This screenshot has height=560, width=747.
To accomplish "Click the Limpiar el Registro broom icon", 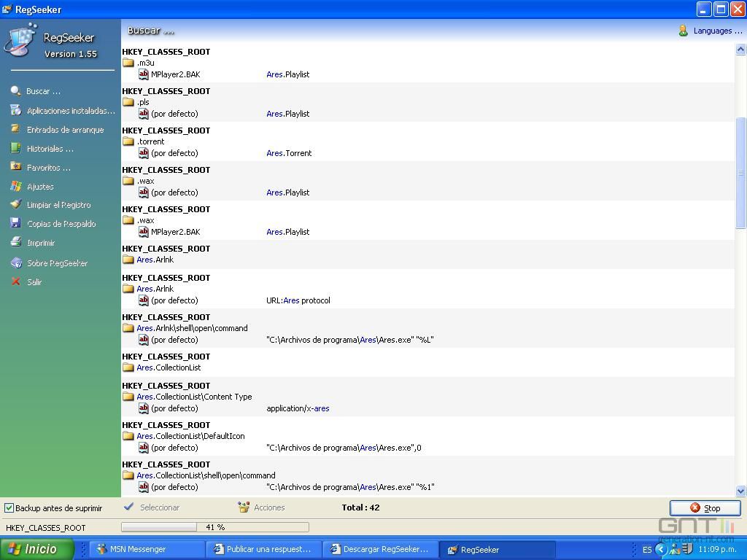I will tap(16, 204).
